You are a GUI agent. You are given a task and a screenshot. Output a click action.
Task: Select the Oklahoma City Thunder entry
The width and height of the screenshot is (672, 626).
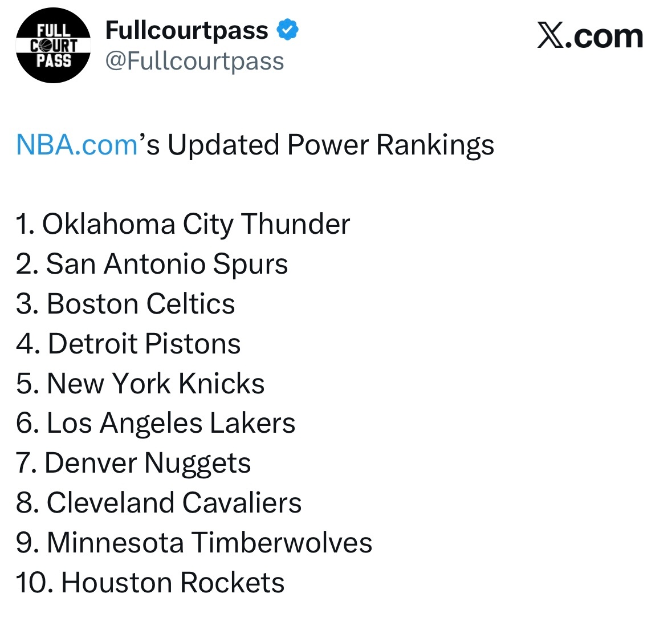[183, 224]
